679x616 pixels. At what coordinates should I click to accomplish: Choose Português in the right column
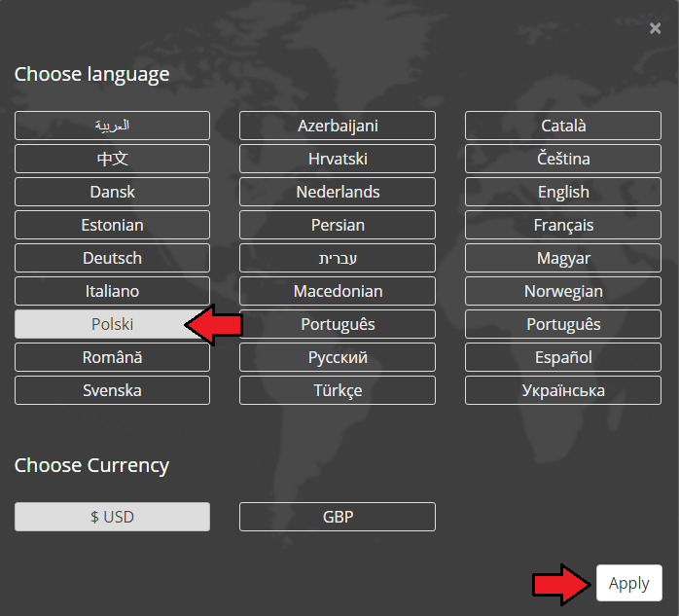[x=563, y=324]
